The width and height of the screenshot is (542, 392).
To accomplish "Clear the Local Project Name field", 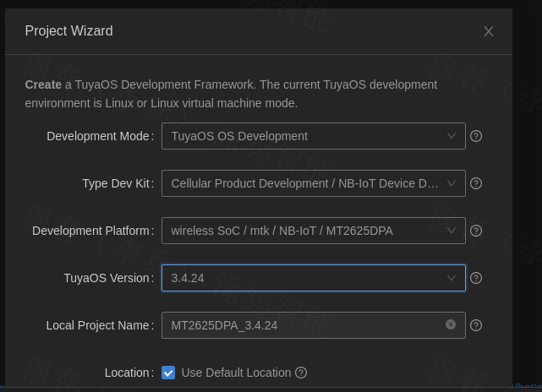I will pyautogui.click(x=451, y=324).
